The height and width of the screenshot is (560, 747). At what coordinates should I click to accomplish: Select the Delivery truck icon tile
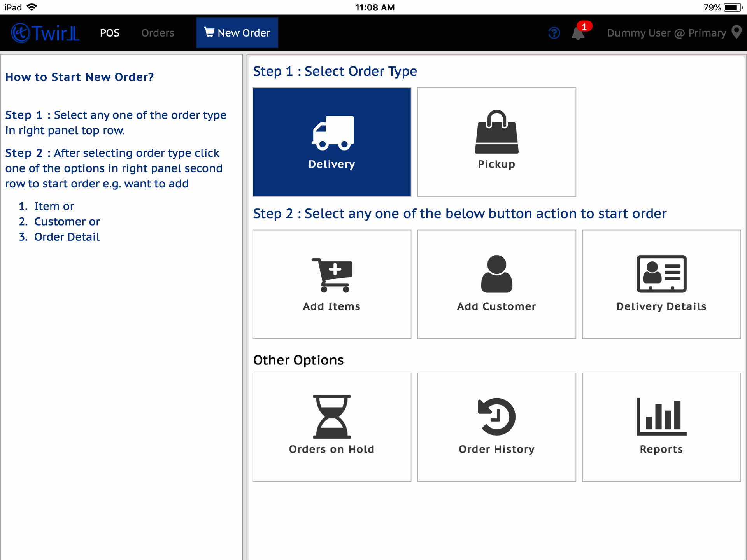coord(333,133)
